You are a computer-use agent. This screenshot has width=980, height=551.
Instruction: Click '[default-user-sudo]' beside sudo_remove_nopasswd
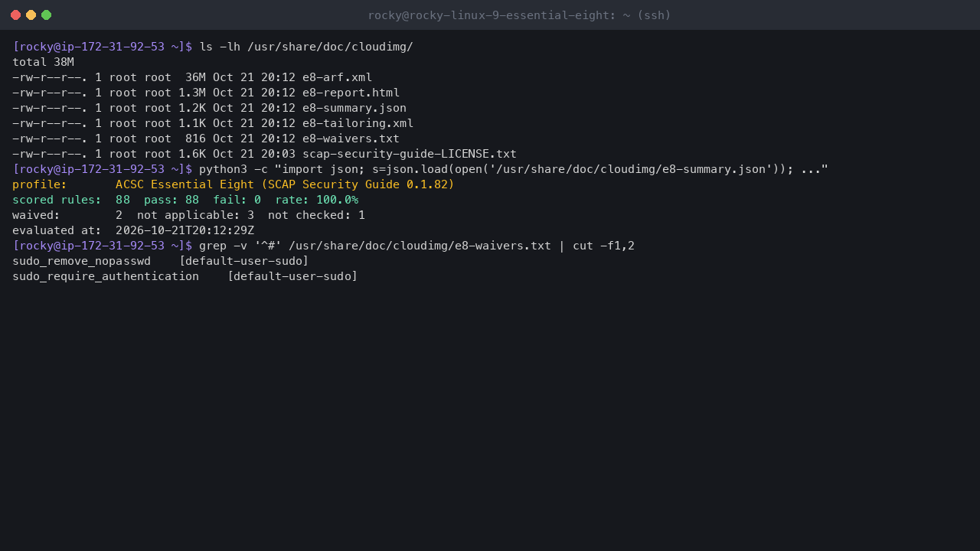[x=243, y=261]
